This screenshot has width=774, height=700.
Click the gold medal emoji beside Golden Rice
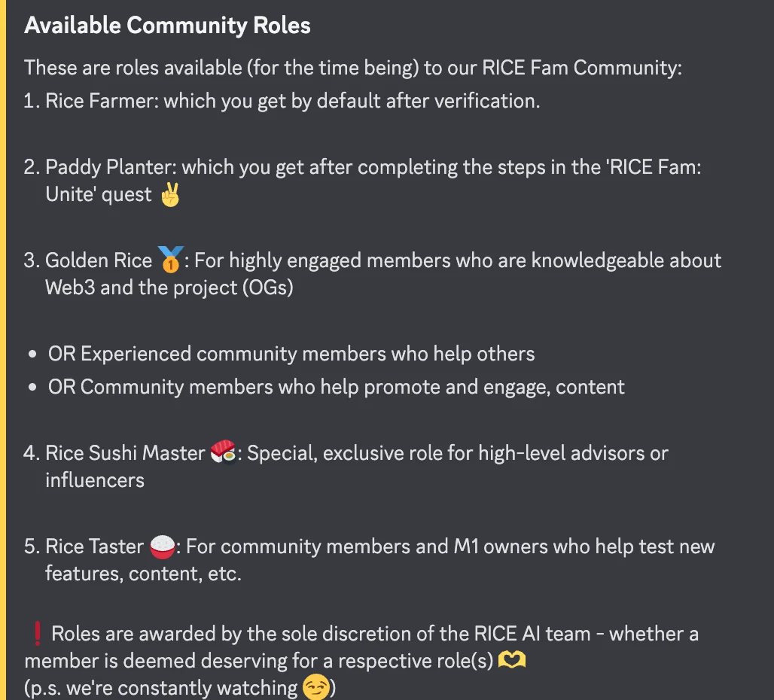click(170, 260)
